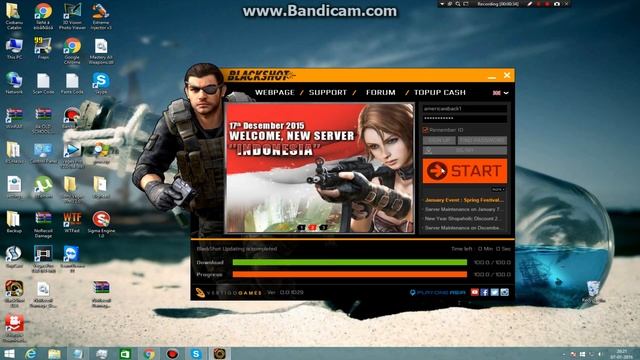Open the Network desktop icon

(x=14, y=83)
